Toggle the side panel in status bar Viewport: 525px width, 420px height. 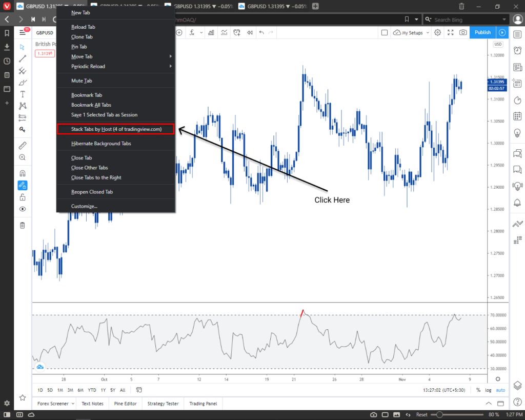(7, 415)
